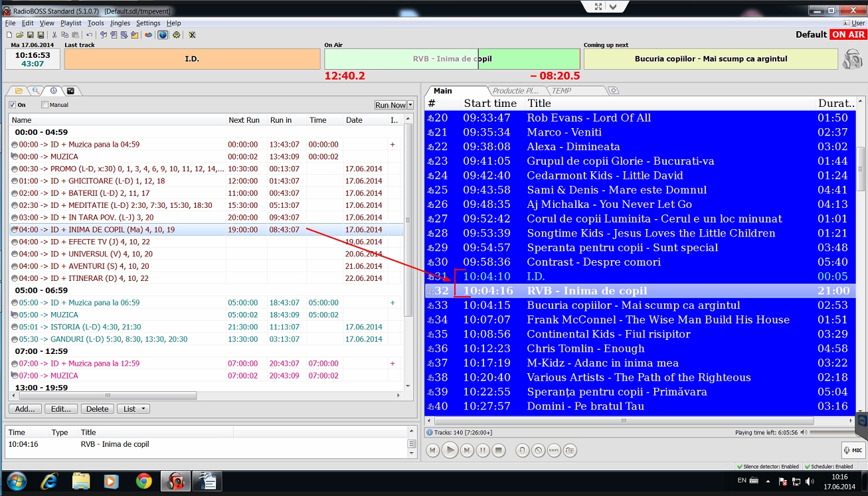Screen dimensions: 868x496
Task: Click the speaker volume icon
Action: point(805,432)
